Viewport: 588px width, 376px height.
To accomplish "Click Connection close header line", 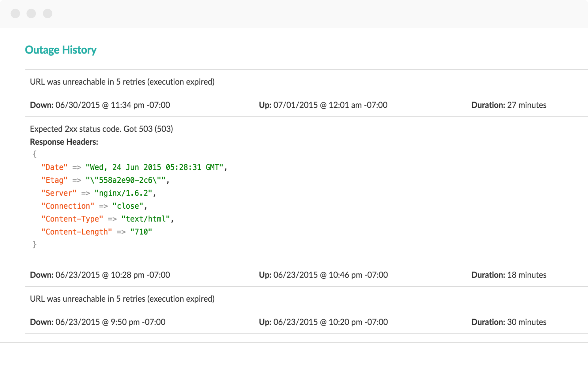I will (94, 206).
